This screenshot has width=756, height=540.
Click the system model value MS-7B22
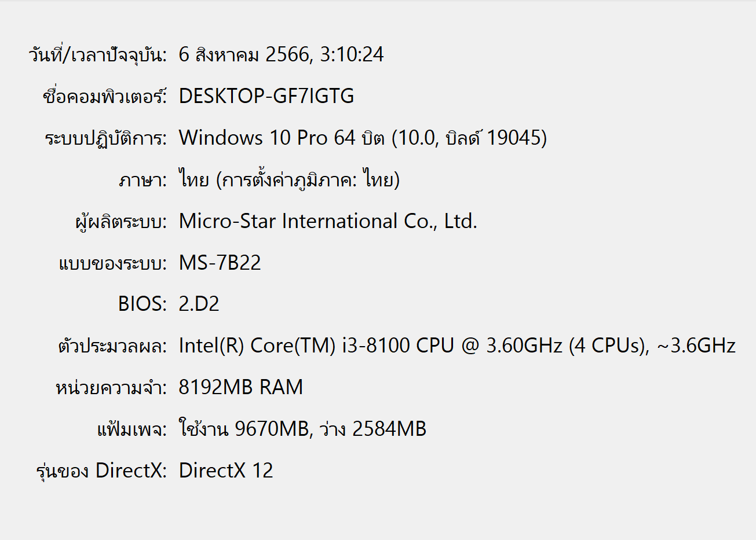coord(220,263)
